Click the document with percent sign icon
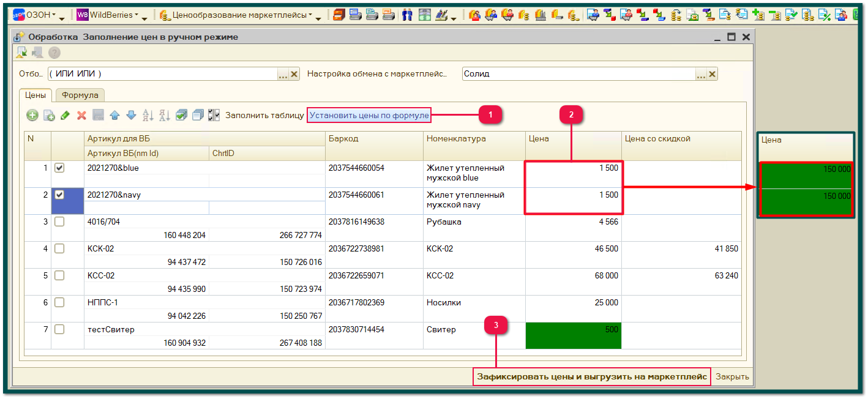868x399 pixels. (825, 14)
